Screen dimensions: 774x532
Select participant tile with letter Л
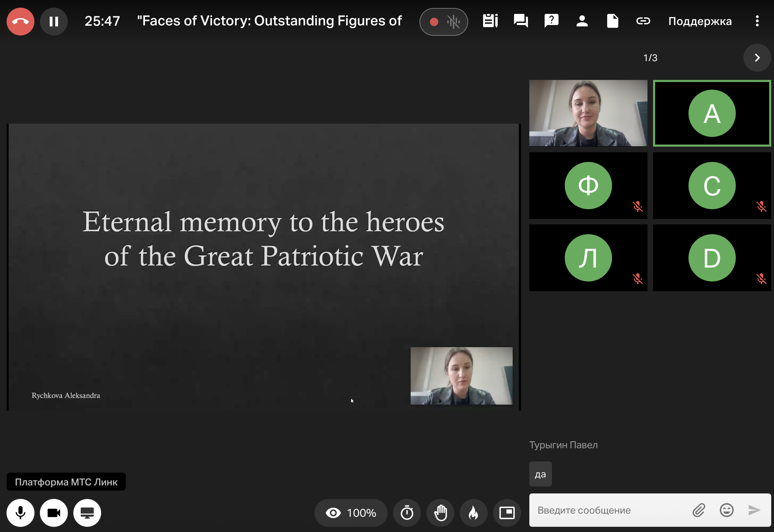(588, 258)
